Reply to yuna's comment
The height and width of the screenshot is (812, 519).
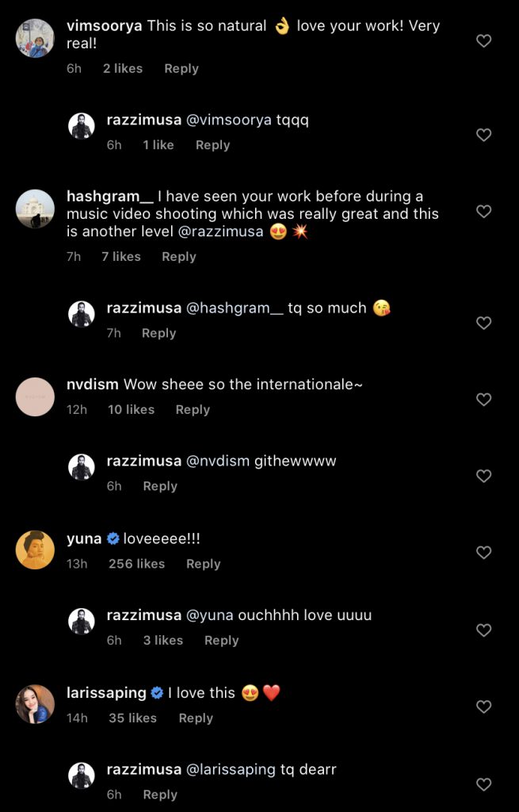click(x=203, y=564)
